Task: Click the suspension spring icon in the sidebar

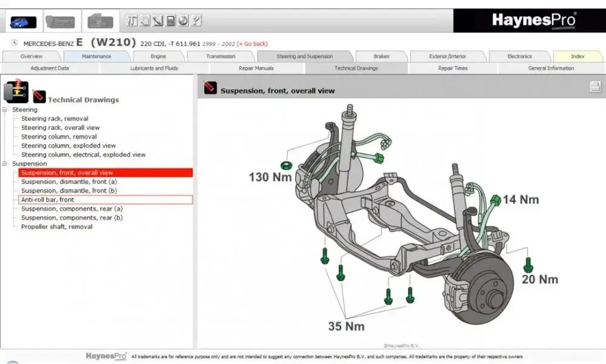Action: 16,91
